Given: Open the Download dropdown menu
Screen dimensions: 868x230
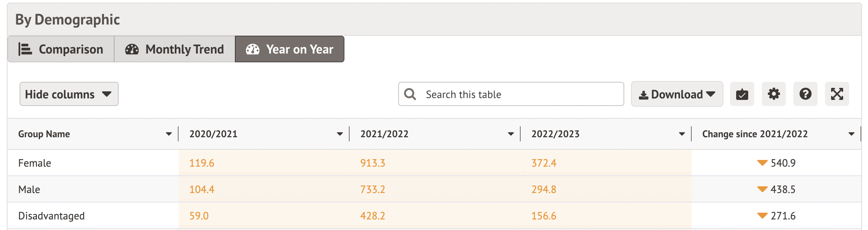Looking at the screenshot, I should coord(677,94).
